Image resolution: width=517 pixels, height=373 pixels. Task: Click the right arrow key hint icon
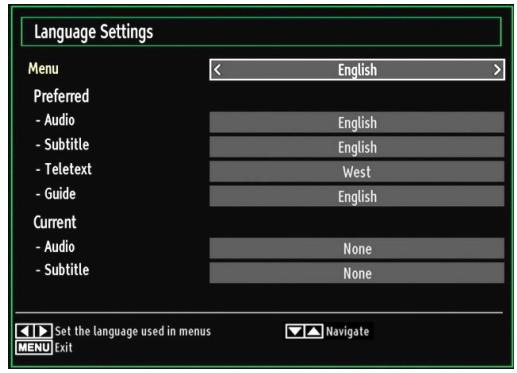tap(43, 331)
